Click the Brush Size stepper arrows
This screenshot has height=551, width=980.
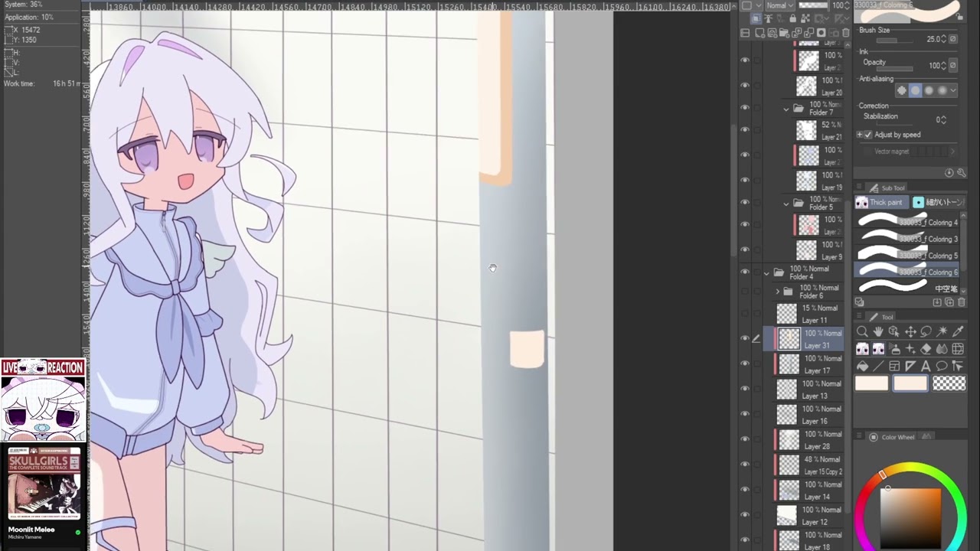(x=943, y=39)
